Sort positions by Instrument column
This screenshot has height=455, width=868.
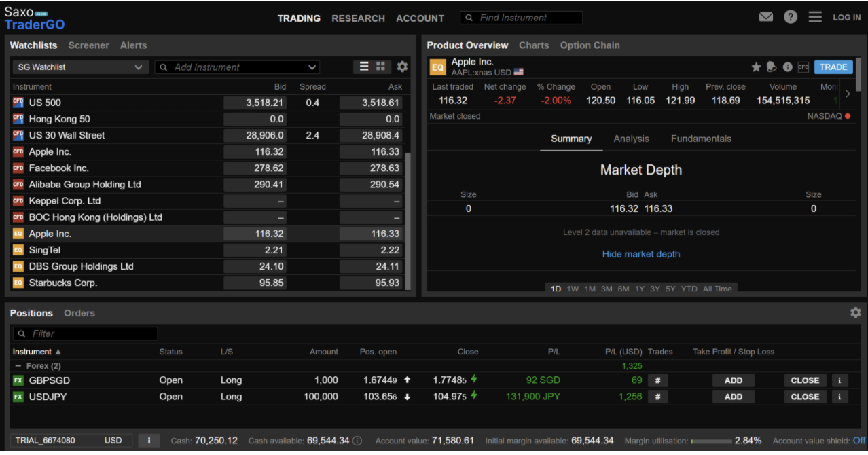coord(37,352)
